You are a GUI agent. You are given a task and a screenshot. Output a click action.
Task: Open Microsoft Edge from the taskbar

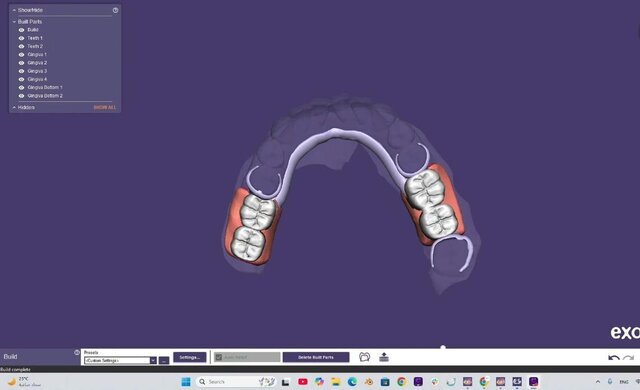point(352,382)
